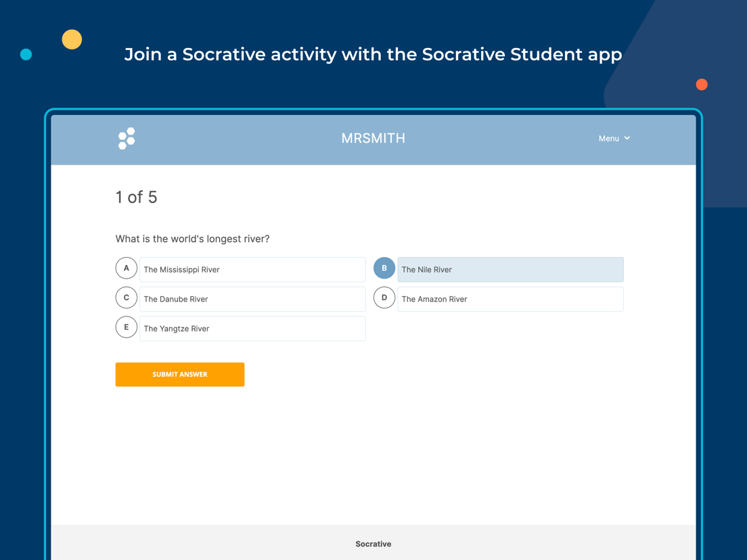Viewport: 747px width, 560px height.
Task: Submit the answer with the orange button
Action: [x=179, y=374]
